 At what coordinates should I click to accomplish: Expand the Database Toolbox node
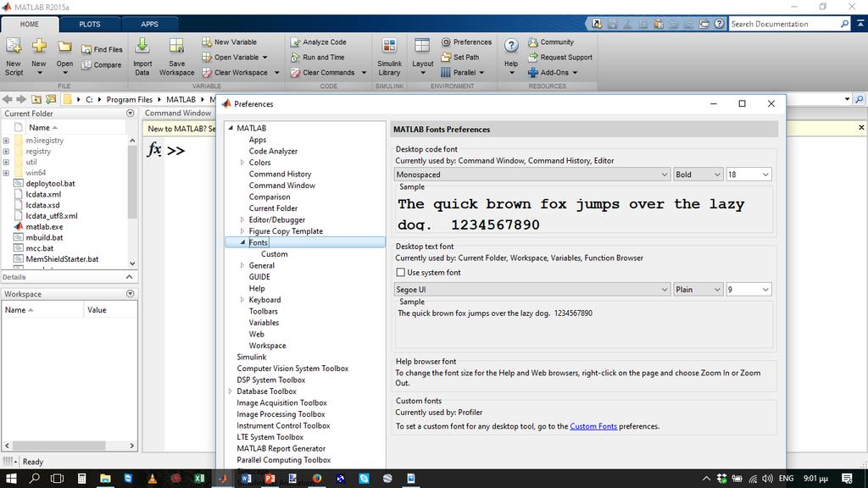click(231, 391)
